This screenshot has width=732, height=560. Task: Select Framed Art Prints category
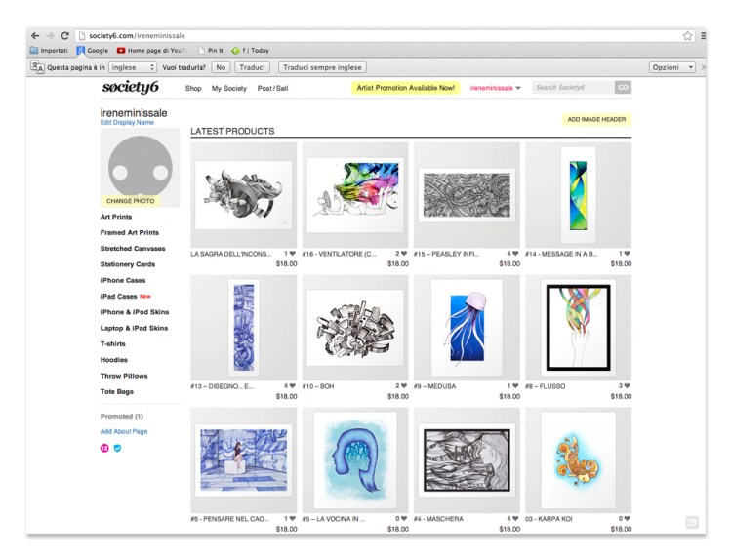pyautogui.click(x=129, y=232)
